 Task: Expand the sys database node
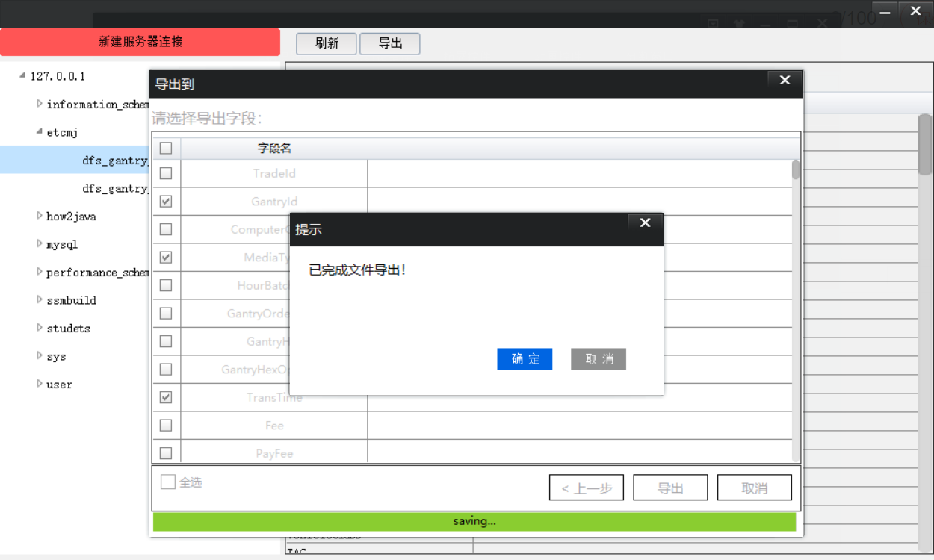pyautogui.click(x=40, y=355)
